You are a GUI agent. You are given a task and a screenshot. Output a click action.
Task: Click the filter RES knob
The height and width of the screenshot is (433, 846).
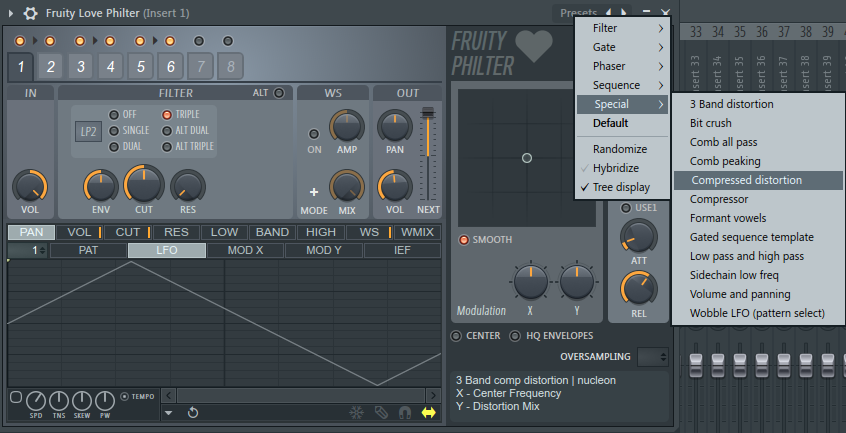(x=188, y=186)
